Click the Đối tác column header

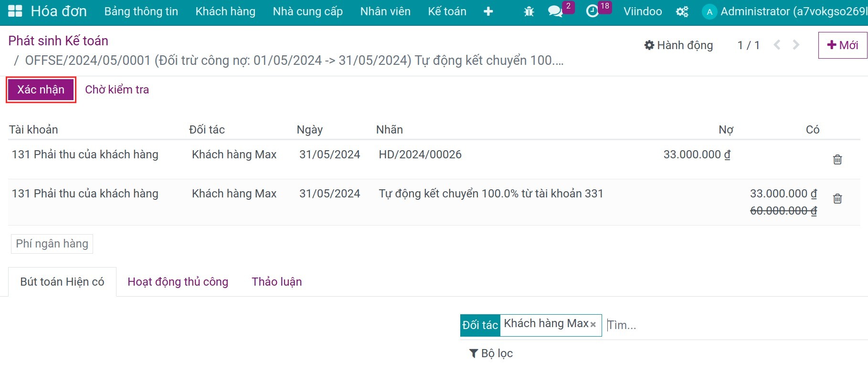(x=207, y=130)
